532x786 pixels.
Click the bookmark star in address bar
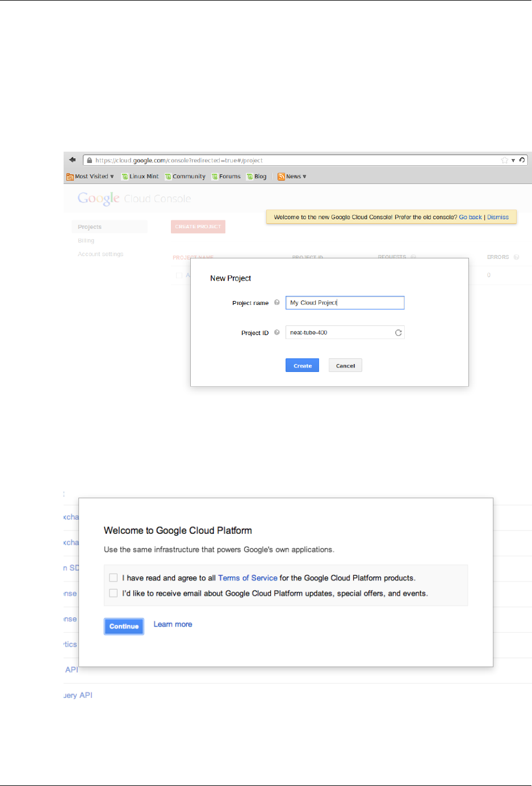(504, 160)
